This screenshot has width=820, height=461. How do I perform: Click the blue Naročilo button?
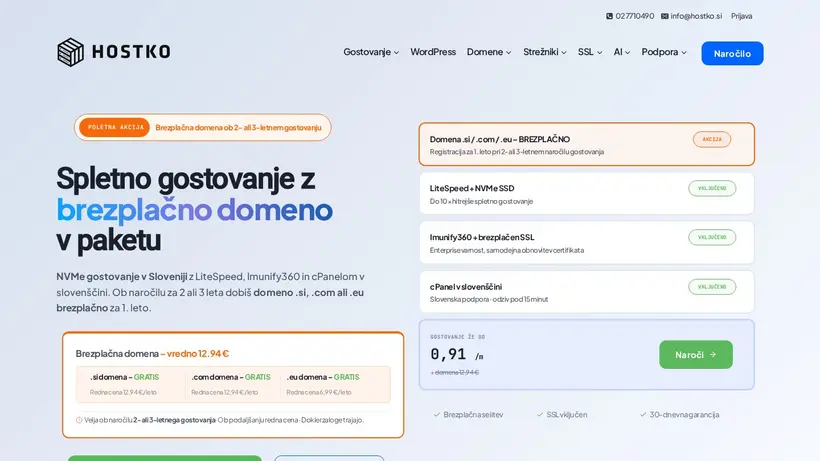click(x=732, y=53)
